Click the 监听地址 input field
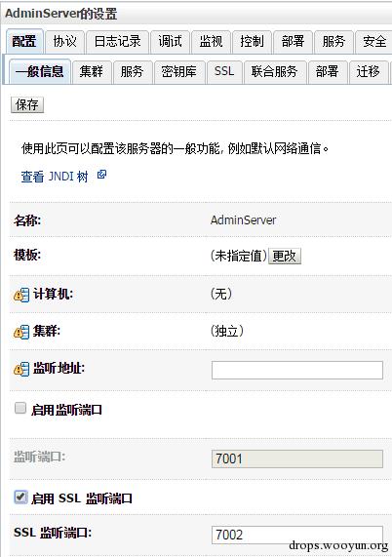 tap(297, 370)
